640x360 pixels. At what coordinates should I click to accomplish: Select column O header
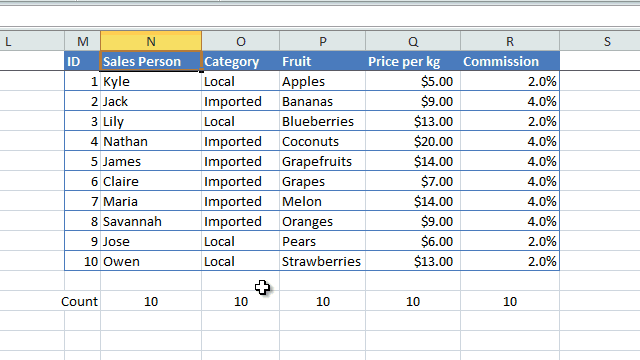click(x=240, y=41)
